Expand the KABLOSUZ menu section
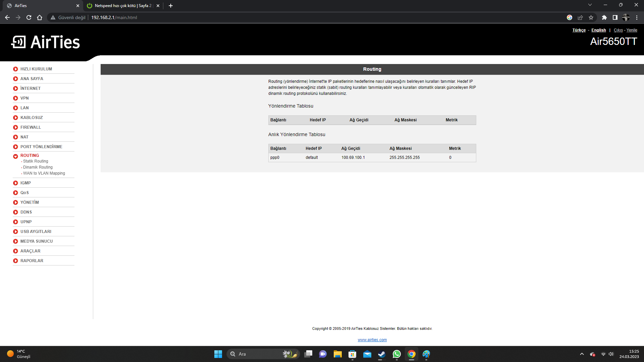Screen dimensions: 644x362 click(32, 118)
